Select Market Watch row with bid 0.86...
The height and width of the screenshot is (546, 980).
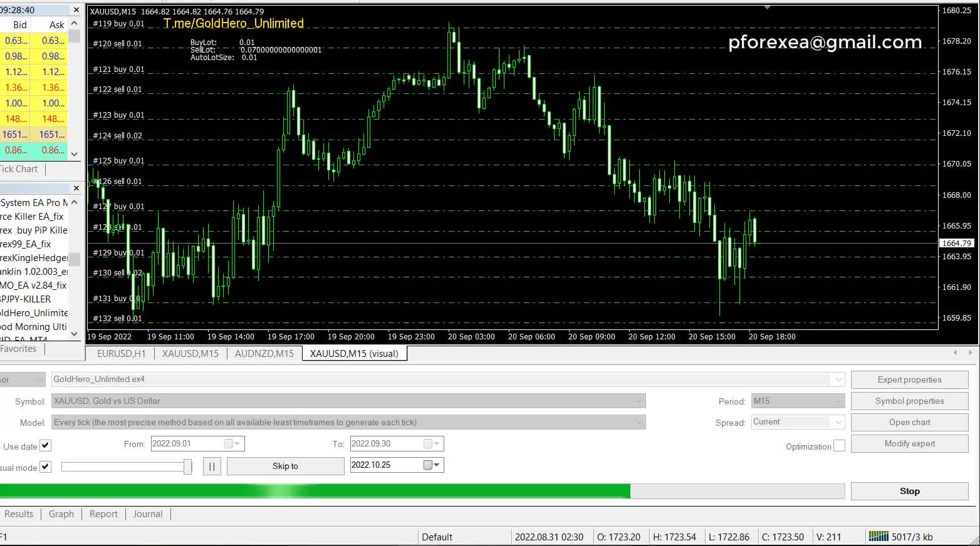(x=34, y=150)
